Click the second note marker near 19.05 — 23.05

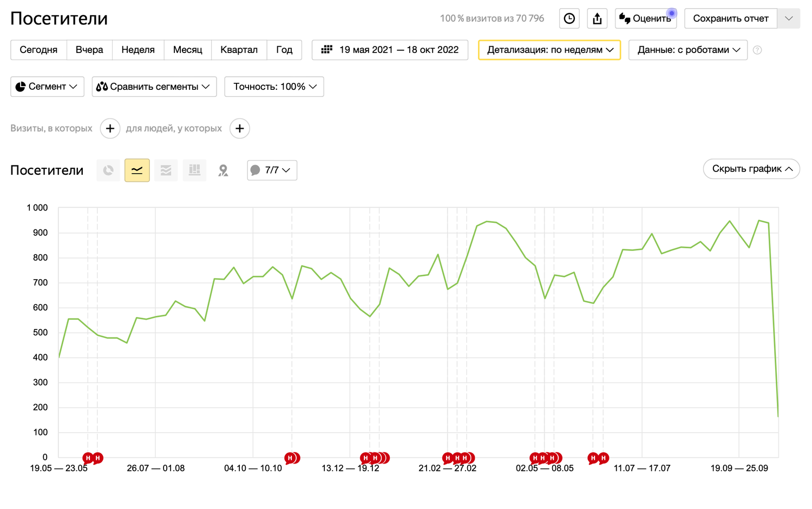click(97, 458)
